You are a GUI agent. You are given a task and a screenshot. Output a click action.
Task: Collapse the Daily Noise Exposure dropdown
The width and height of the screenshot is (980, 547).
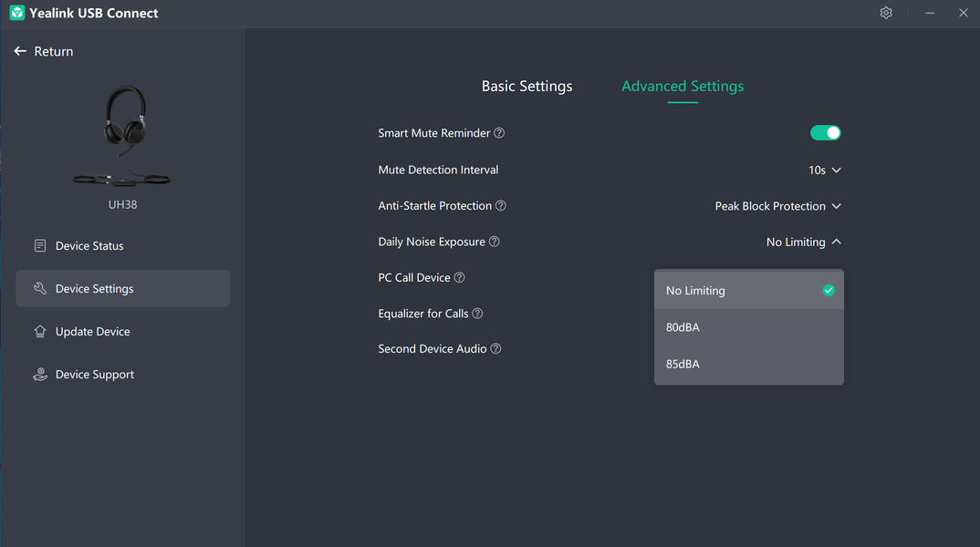(803, 243)
